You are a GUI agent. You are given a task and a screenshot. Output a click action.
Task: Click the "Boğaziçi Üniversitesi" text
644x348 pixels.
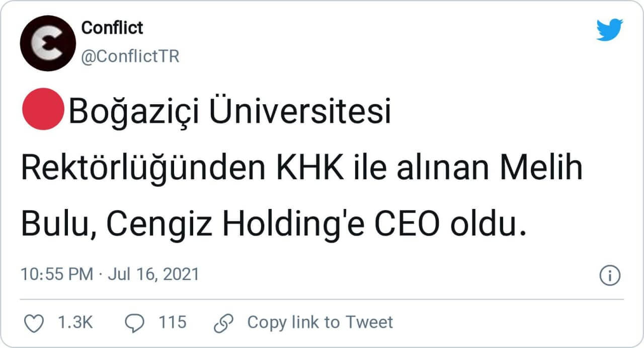point(229,112)
